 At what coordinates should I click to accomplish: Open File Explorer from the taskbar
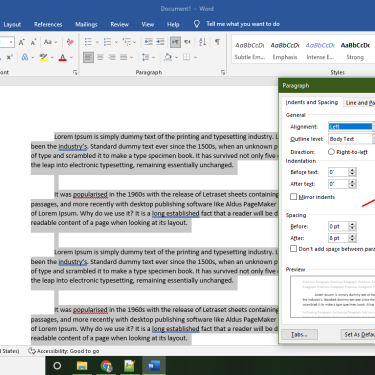pyautogui.click(x=82, y=366)
